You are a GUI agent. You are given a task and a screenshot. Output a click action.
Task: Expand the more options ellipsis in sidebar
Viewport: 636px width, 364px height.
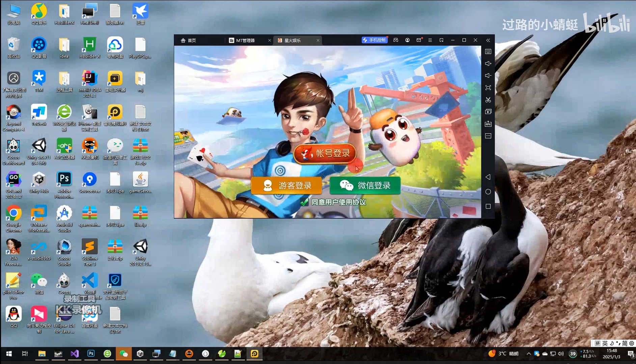[488, 136]
